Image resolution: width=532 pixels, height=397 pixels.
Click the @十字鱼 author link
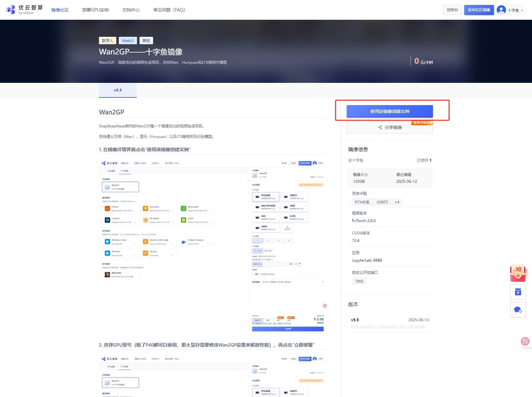point(356,160)
